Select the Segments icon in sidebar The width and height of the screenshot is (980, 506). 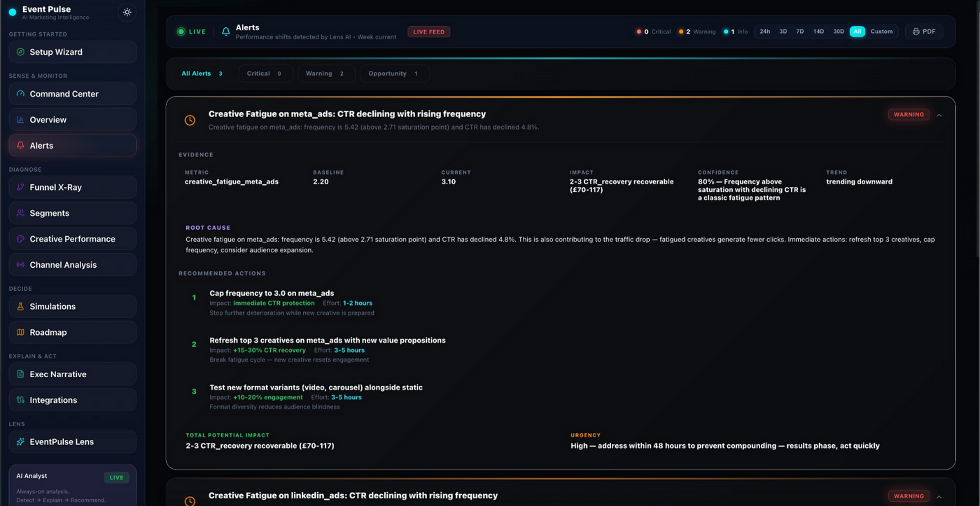click(20, 213)
